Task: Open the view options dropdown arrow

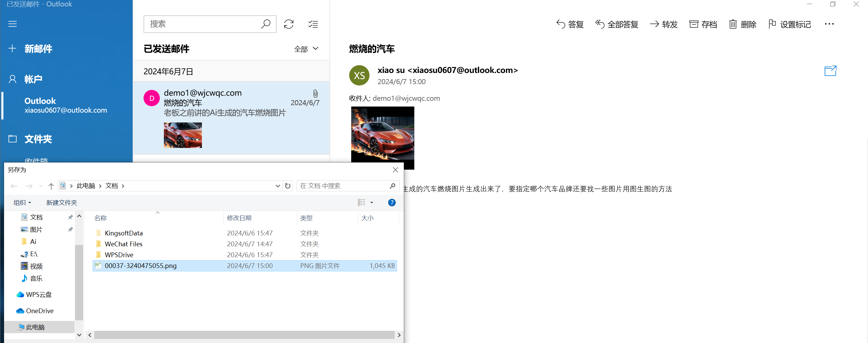Action: (372, 203)
